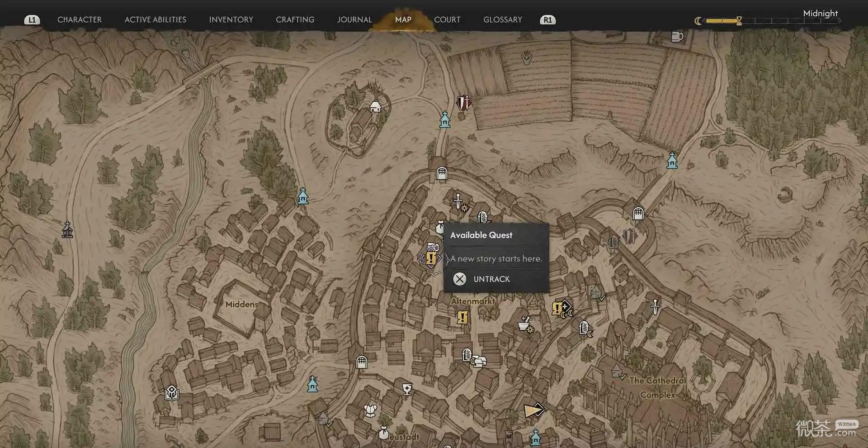Click the lone sword icon near the east wall

pyautogui.click(x=655, y=306)
